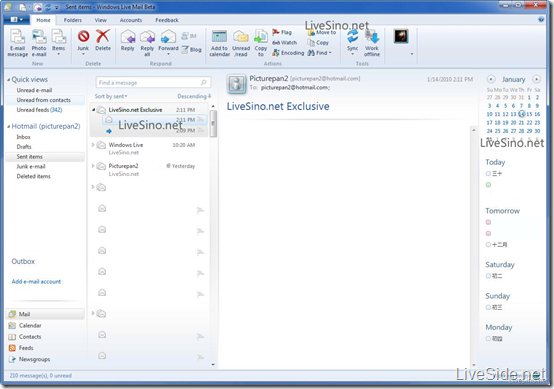Viewport: 554px width, 389px height.
Task: Reply to the selected message
Action: point(128,40)
